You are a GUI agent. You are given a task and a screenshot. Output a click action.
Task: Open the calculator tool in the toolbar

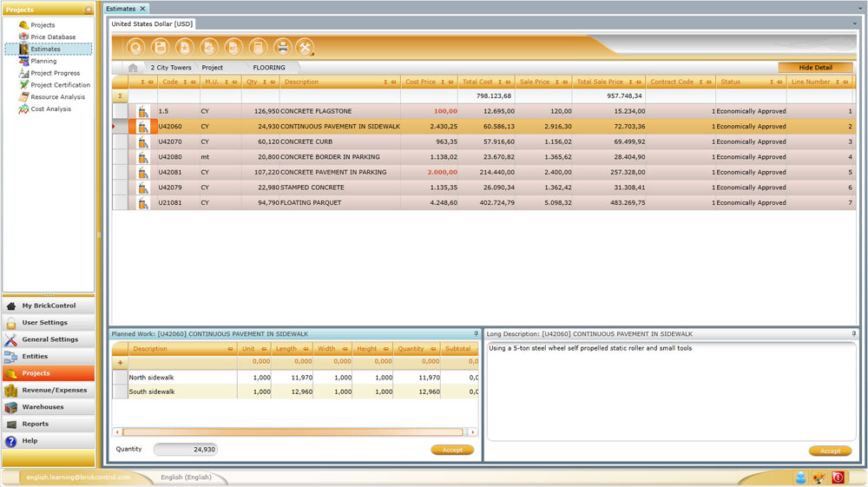click(257, 47)
